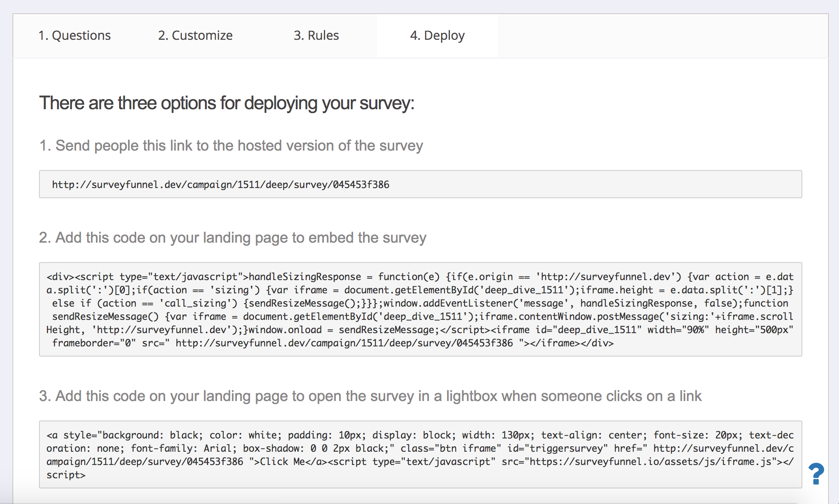The image size is (839, 504).
Task: Click the iframe.js script URL in lightbox code
Action: (x=650, y=462)
